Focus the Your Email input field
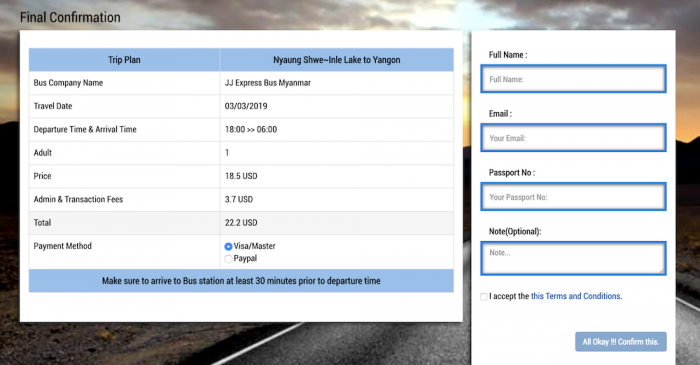Screen dimensions: 700x365 click(x=574, y=138)
